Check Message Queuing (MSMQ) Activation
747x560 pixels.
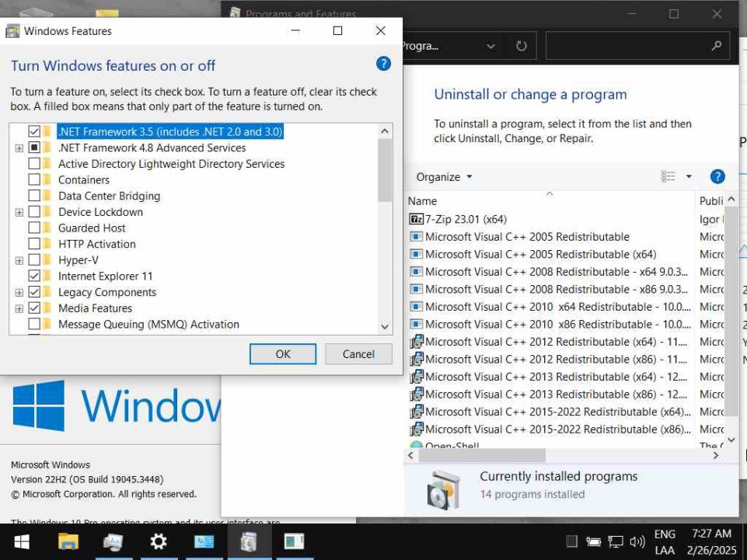[x=34, y=325]
